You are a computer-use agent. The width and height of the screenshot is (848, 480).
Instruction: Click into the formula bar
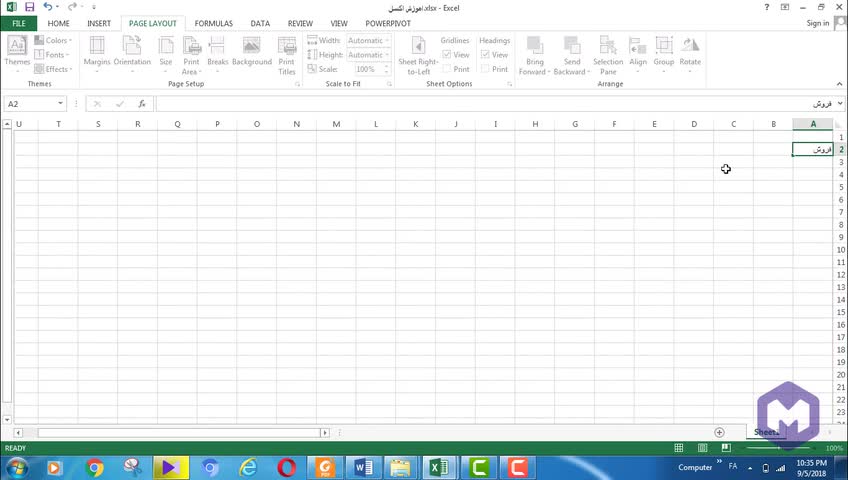coord(495,104)
